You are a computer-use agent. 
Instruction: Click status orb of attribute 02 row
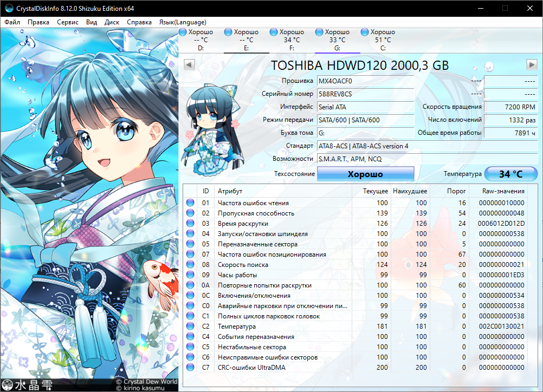point(190,213)
